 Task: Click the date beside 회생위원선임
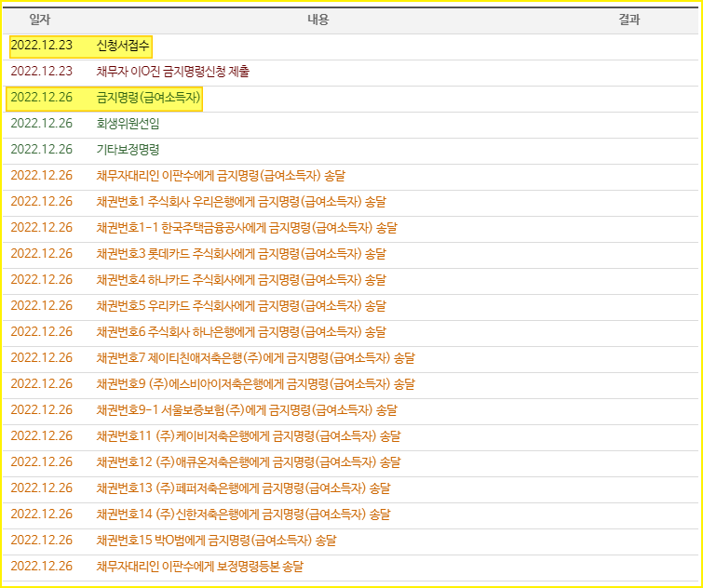click(41, 123)
